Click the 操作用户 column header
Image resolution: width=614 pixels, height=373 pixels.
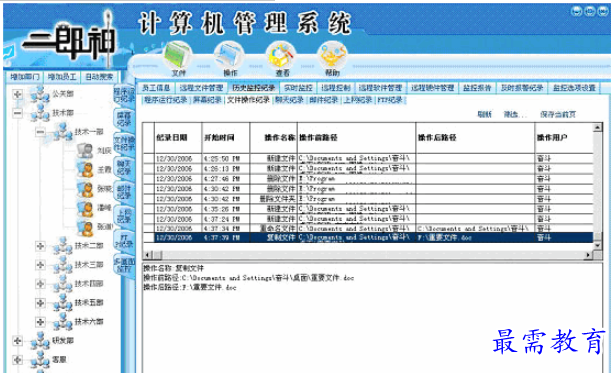(x=564, y=138)
